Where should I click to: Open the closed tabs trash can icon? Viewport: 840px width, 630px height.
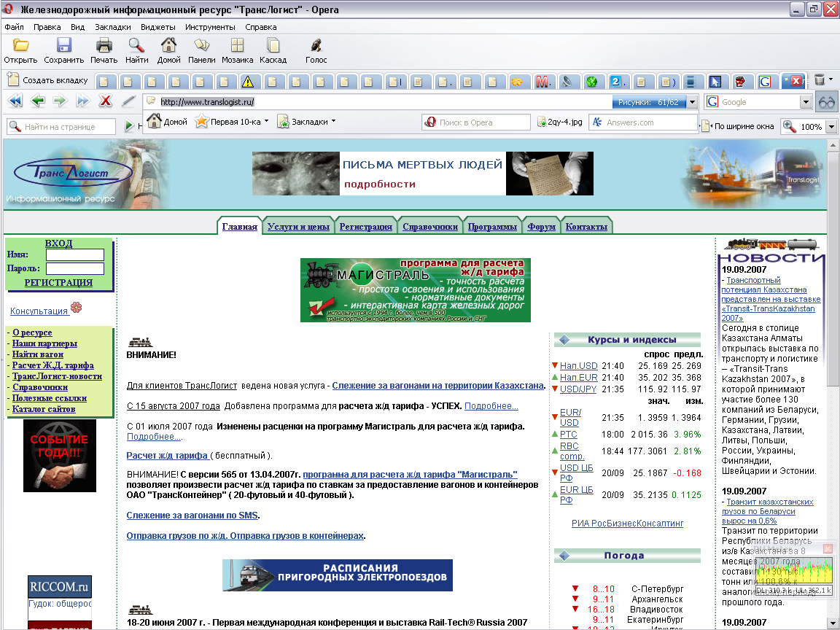pos(820,80)
